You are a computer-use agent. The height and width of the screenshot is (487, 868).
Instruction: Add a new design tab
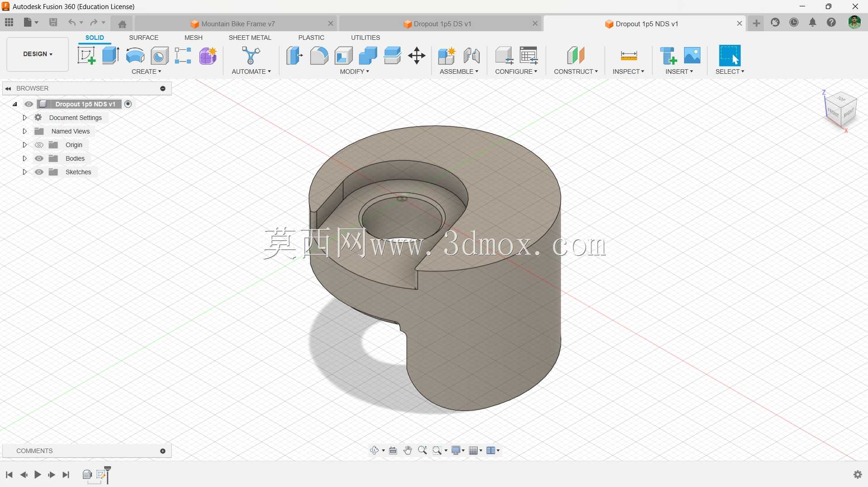[x=757, y=23]
